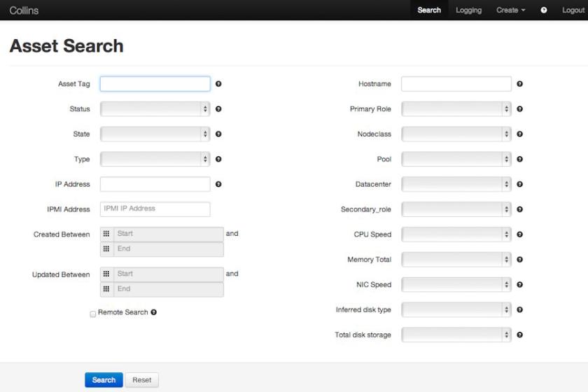The width and height of the screenshot is (588, 392).
Task: Open help from the navbar question mark icon
Action: [543, 10]
